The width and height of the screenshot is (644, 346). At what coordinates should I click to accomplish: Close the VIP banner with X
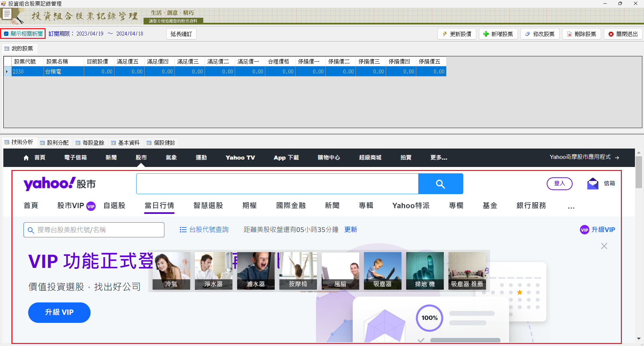(x=604, y=246)
